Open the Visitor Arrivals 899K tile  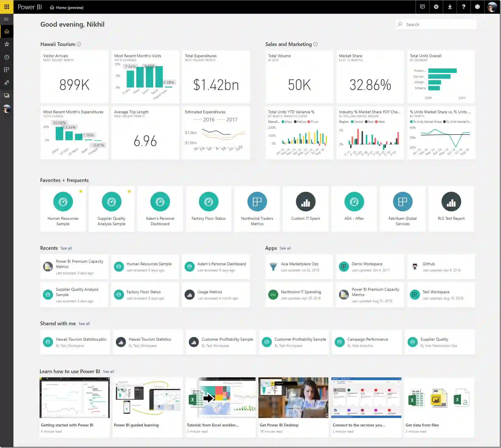[x=74, y=77]
